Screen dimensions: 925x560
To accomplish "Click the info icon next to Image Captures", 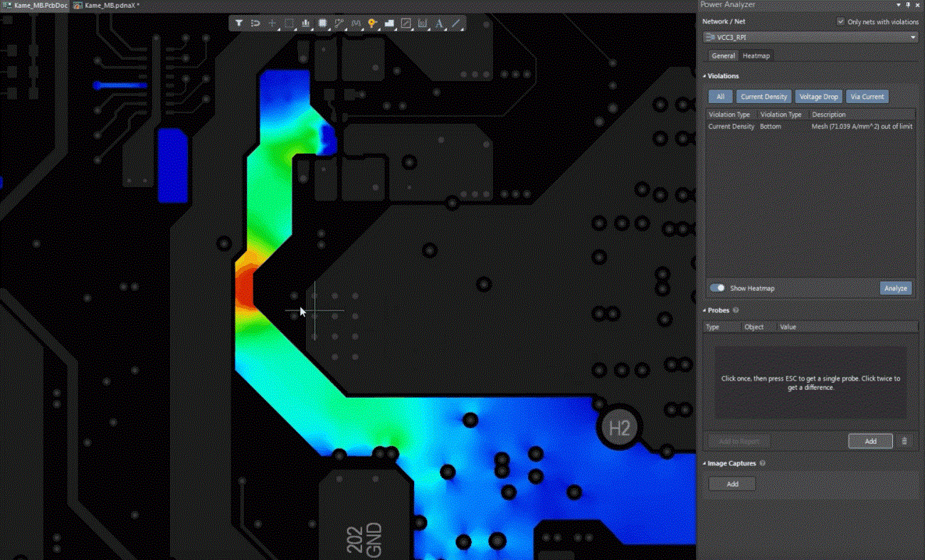I will pyautogui.click(x=761, y=463).
